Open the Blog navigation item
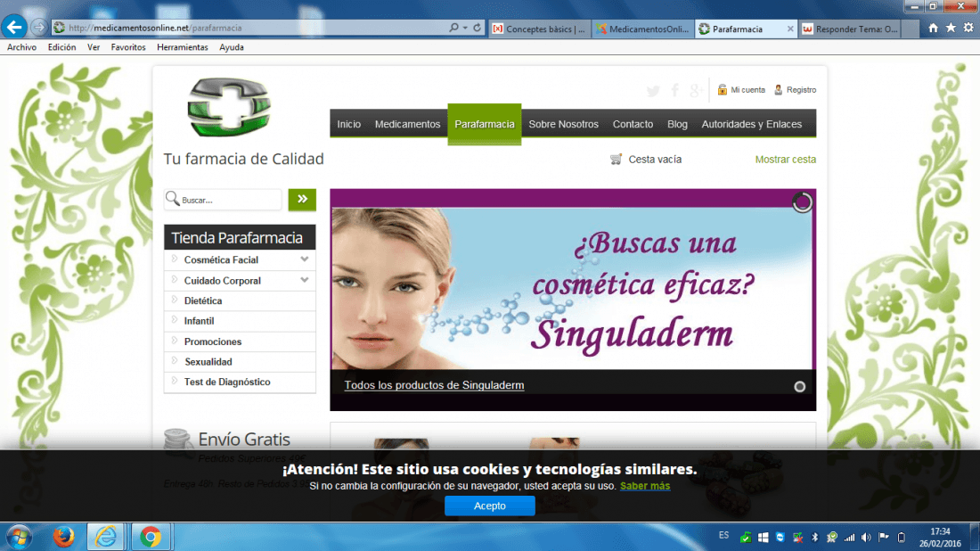Image resolution: width=980 pixels, height=551 pixels. tap(677, 124)
